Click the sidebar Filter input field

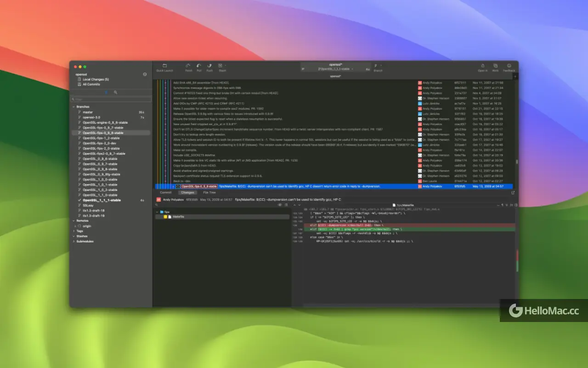pos(111,99)
